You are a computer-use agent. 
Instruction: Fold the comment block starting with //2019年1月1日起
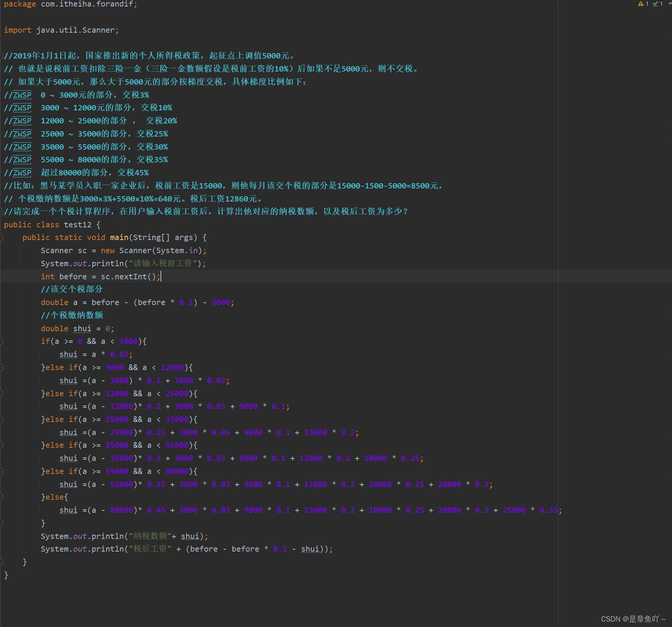click(2, 56)
